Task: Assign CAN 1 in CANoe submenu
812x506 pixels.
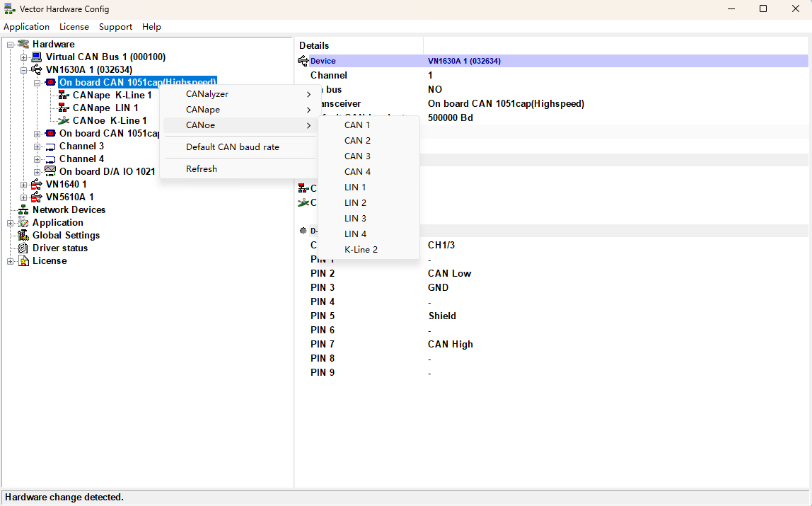Action: (x=369, y=125)
